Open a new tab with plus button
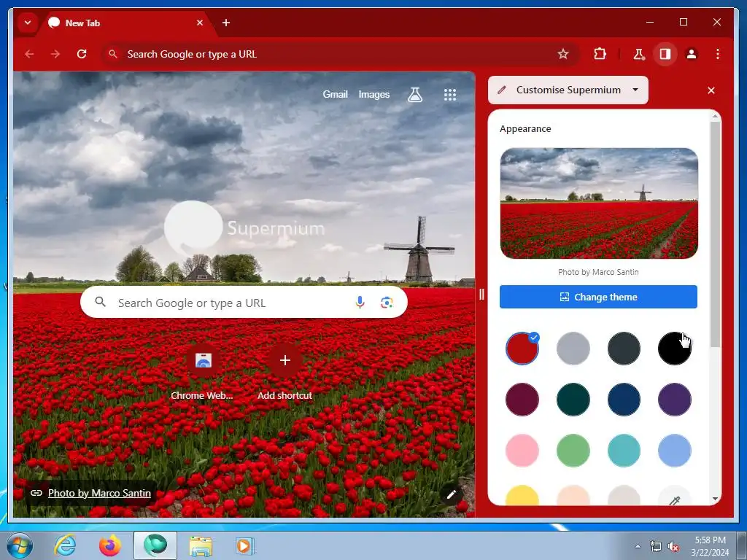The height and width of the screenshot is (560, 747). [226, 23]
